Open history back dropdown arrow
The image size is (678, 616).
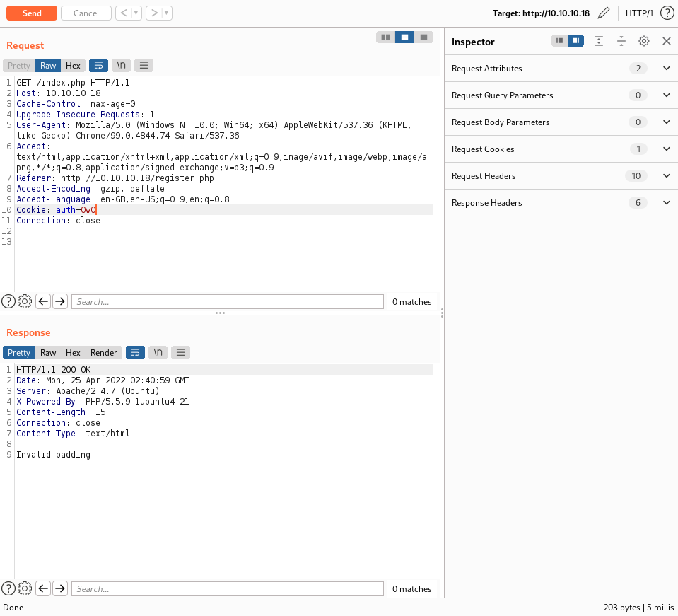[136, 13]
